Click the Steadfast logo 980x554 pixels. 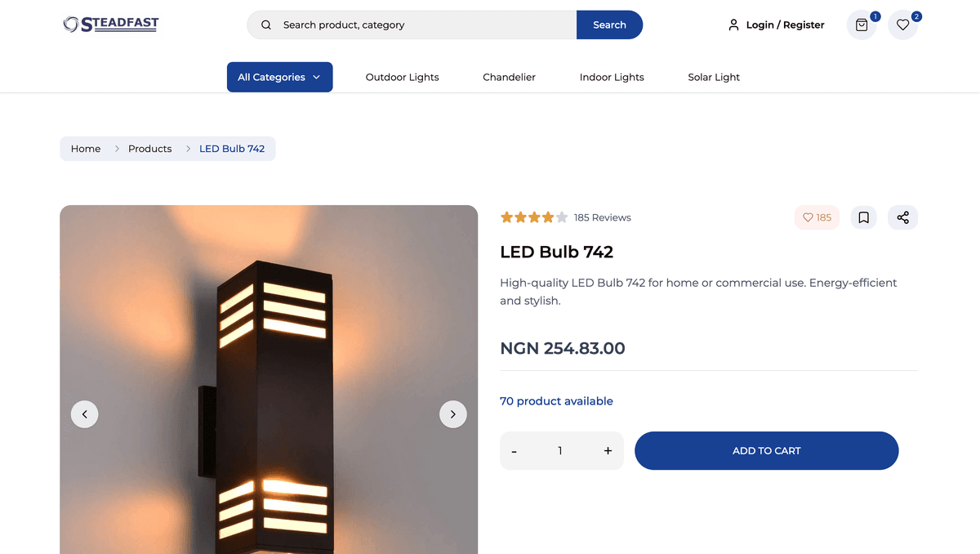click(111, 25)
